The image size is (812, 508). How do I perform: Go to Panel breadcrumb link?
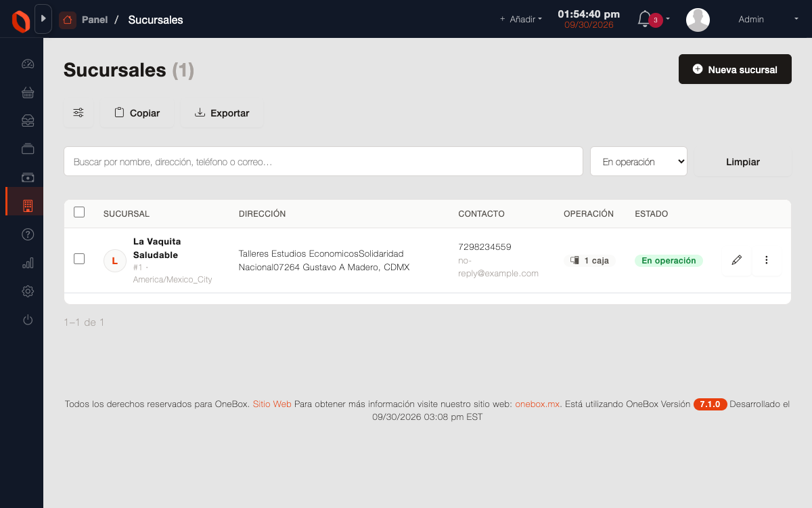[95, 20]
